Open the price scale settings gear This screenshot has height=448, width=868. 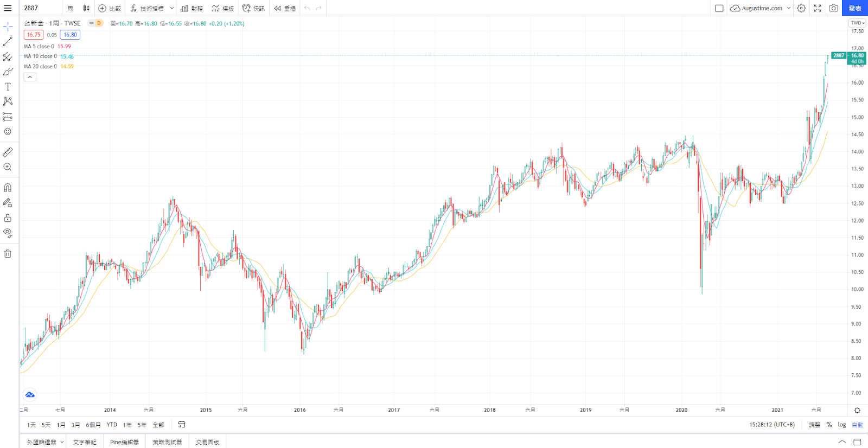tap(857, 410)
